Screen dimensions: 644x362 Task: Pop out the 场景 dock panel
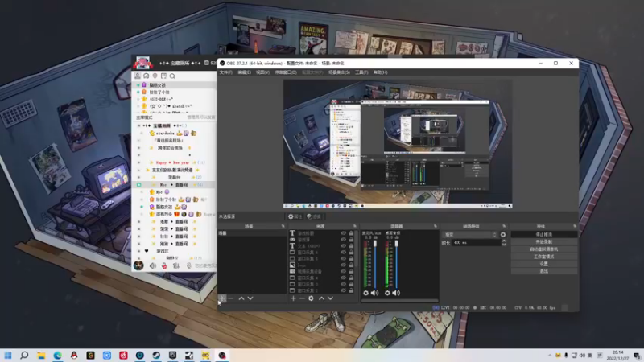(283, 226)
